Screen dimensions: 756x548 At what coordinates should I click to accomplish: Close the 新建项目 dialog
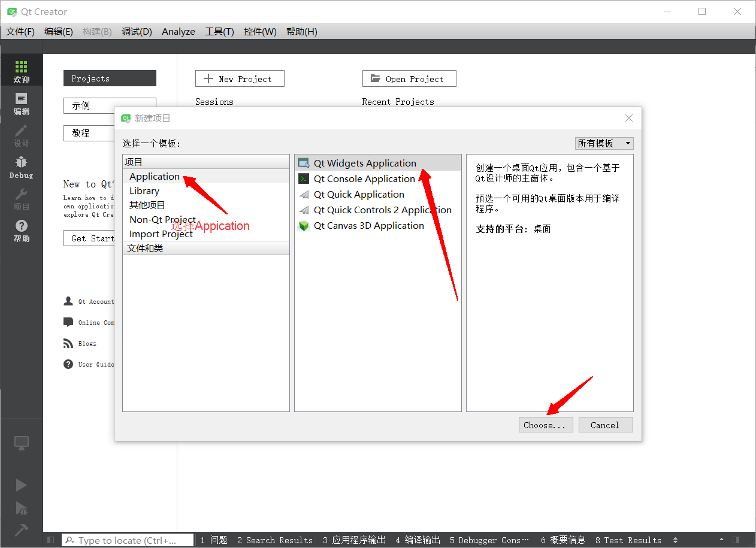click(628, 119)
